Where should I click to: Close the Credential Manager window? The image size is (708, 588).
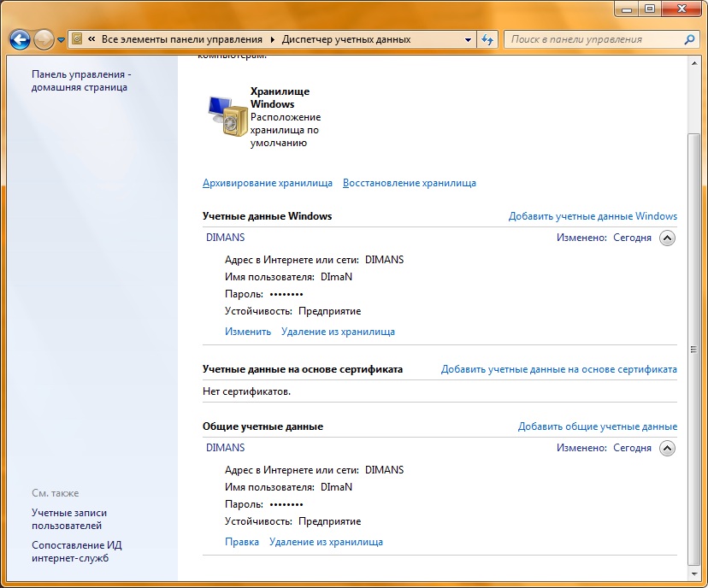[x=682, y=9]
